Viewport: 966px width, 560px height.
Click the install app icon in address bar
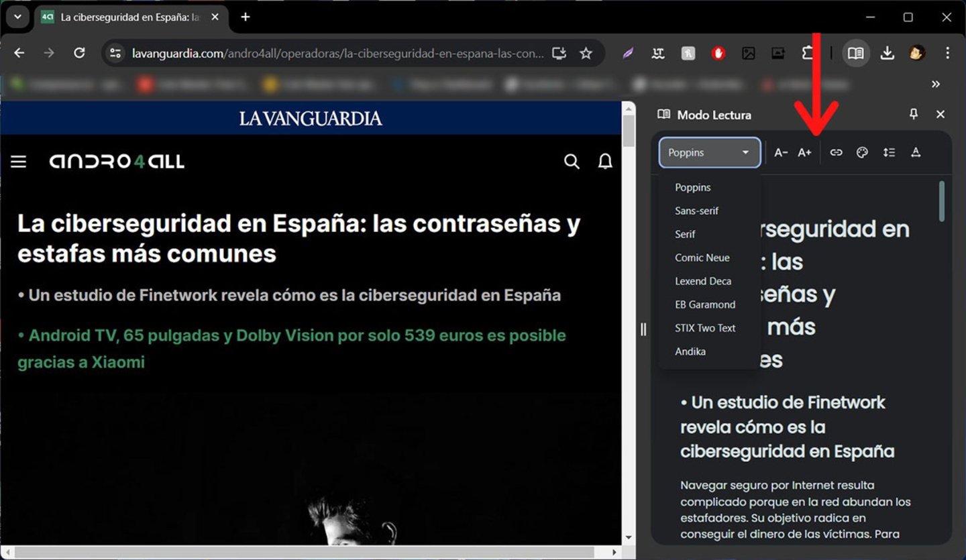[559, 53]
